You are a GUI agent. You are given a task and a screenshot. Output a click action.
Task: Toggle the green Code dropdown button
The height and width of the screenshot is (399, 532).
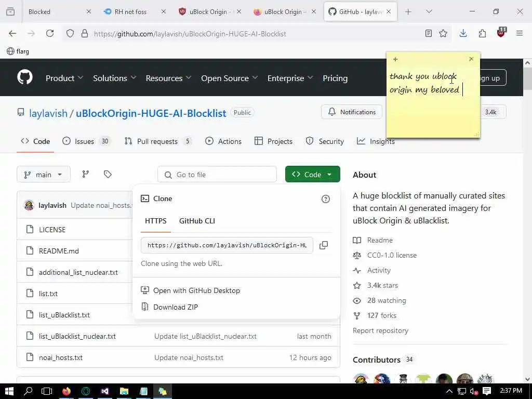pos(312,174)
